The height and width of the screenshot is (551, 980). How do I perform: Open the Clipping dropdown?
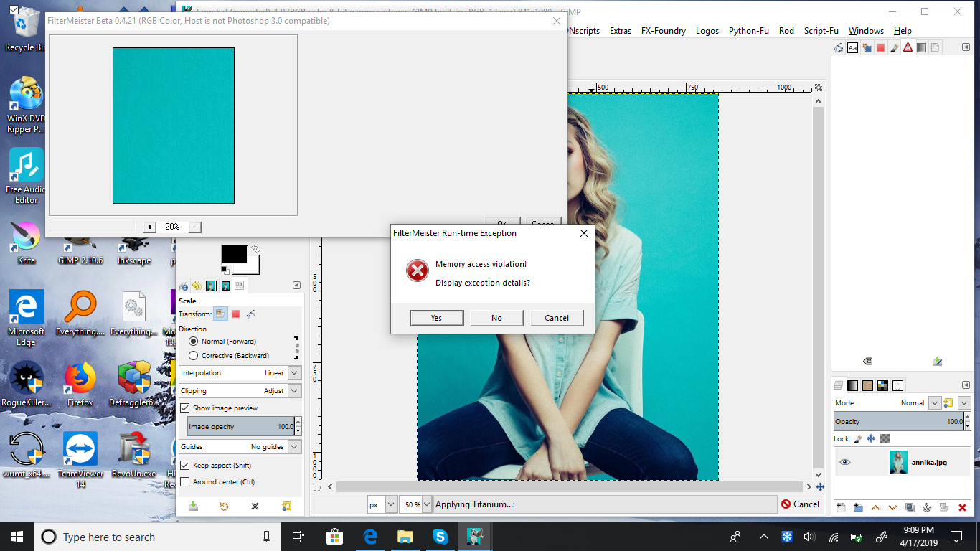click(x=240, y=391)
